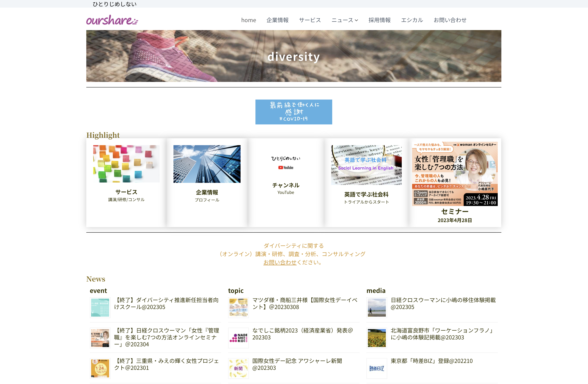Click the トライアルからスタート subtitle
Image resolution: width=588 pixels, height=384 pixels.
366,202
